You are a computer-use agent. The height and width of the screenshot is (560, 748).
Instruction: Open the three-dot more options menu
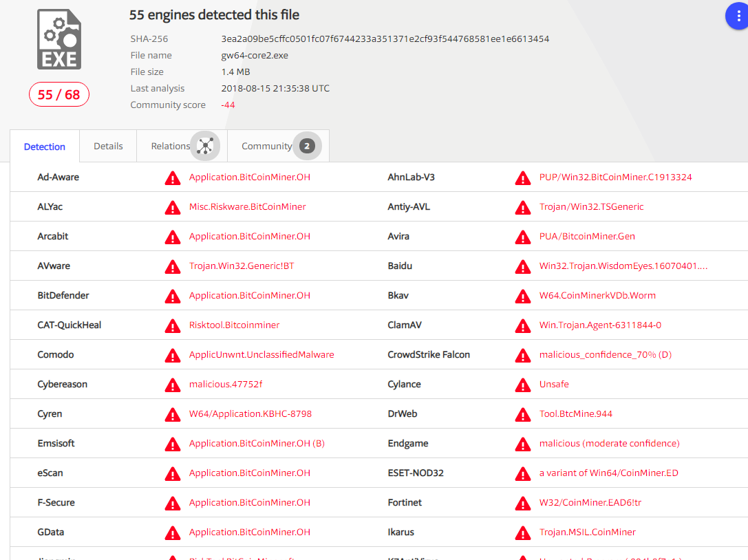[x=738, y=17]
